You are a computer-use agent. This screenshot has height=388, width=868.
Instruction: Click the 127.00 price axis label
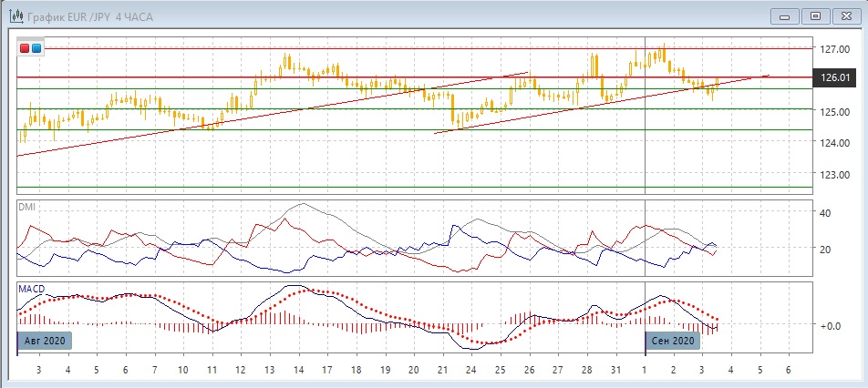point(833,49)
